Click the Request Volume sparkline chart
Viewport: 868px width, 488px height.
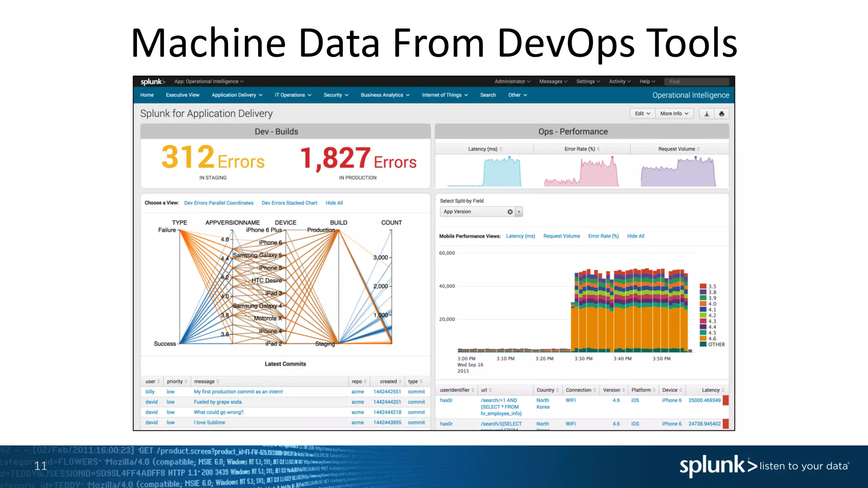(679, 171)
